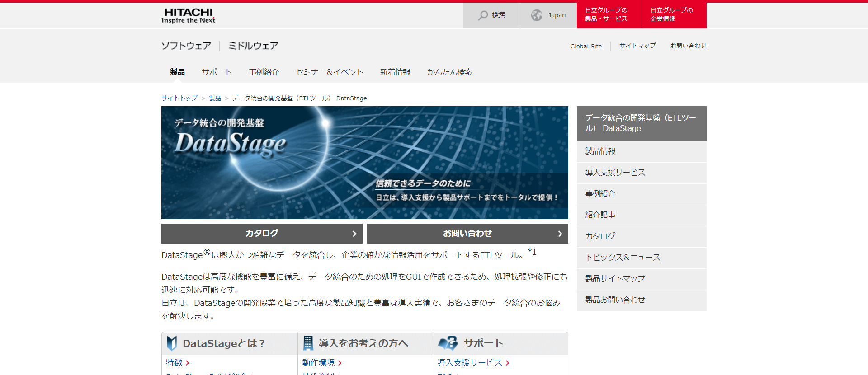This screenshot has height=375, width=868.
Task: Open the Japan region selector
Action: pos(548,15)
